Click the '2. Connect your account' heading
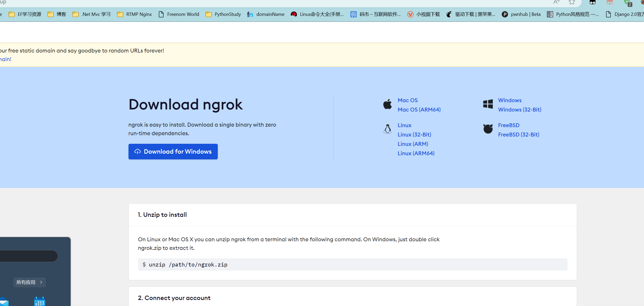The image size is (644, 306). coord(174,298)
